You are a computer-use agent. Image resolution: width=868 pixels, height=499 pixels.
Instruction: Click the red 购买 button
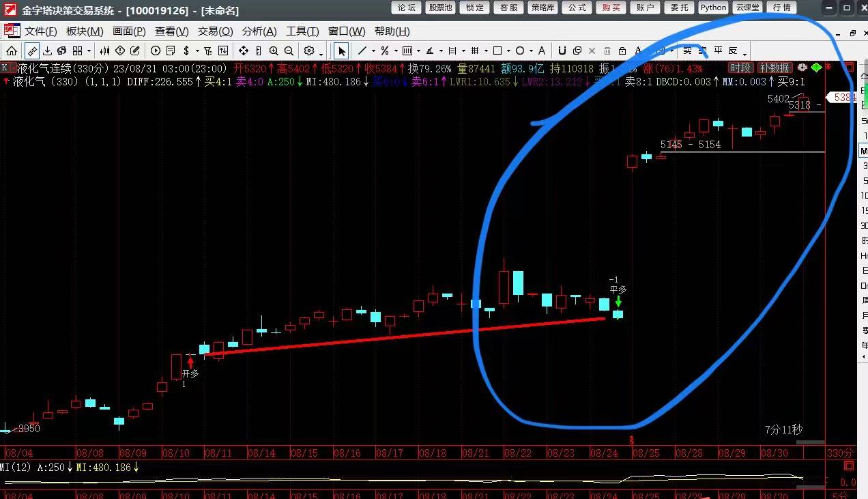coord(611,8)
